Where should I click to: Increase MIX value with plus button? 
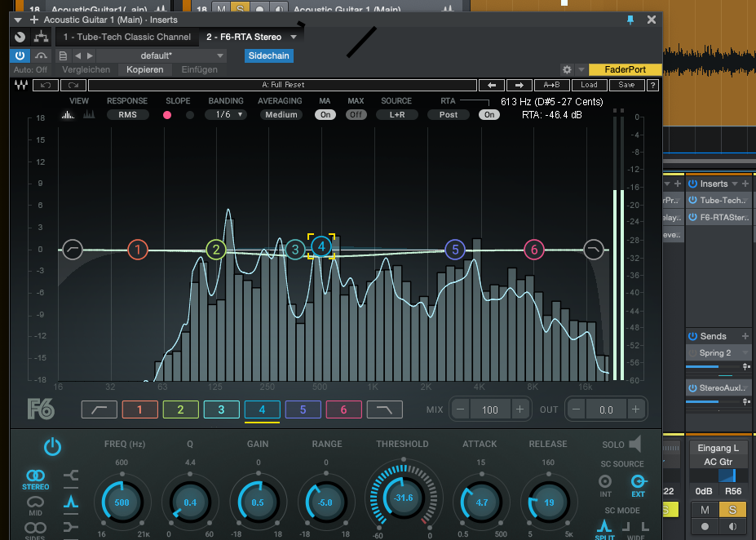[519, 409]
